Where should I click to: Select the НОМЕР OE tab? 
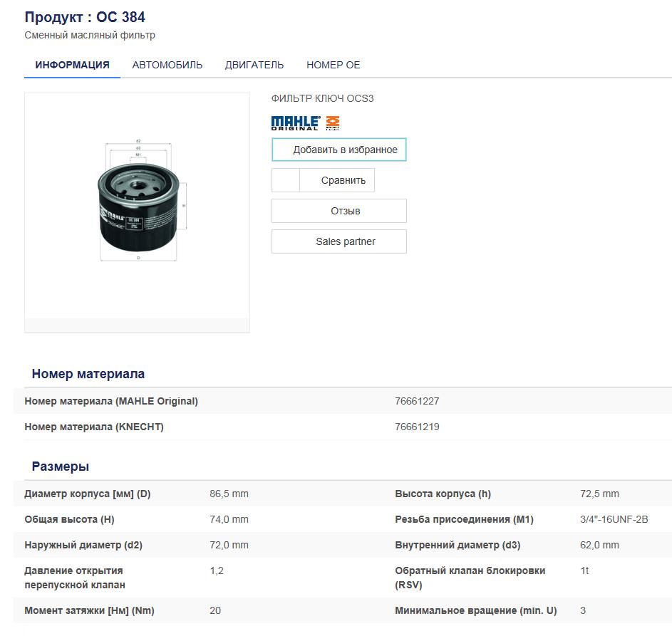334,65
